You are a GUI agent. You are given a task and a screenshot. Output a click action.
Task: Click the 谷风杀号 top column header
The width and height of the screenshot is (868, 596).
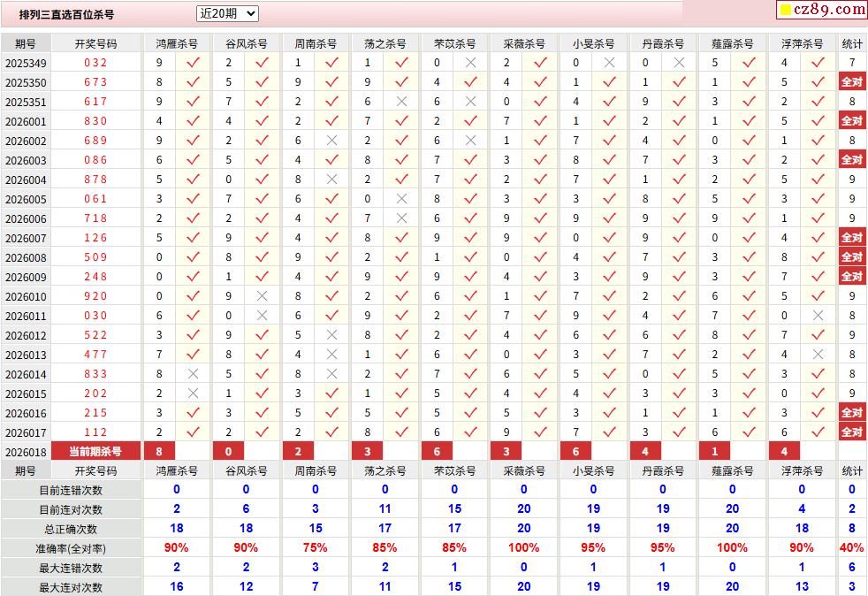coord(247,43)
